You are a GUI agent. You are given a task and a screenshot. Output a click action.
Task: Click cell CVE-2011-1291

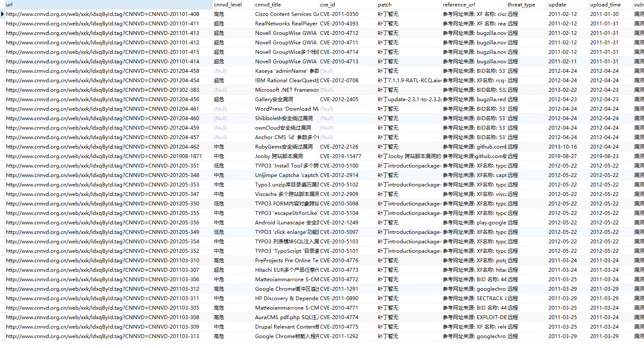(x=348, y=289)
